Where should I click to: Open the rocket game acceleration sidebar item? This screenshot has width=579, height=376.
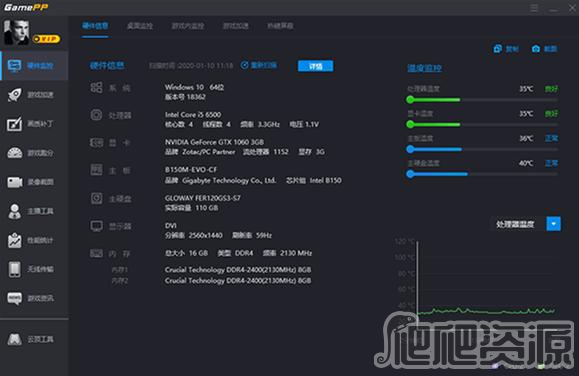click(x=14, y=95)
